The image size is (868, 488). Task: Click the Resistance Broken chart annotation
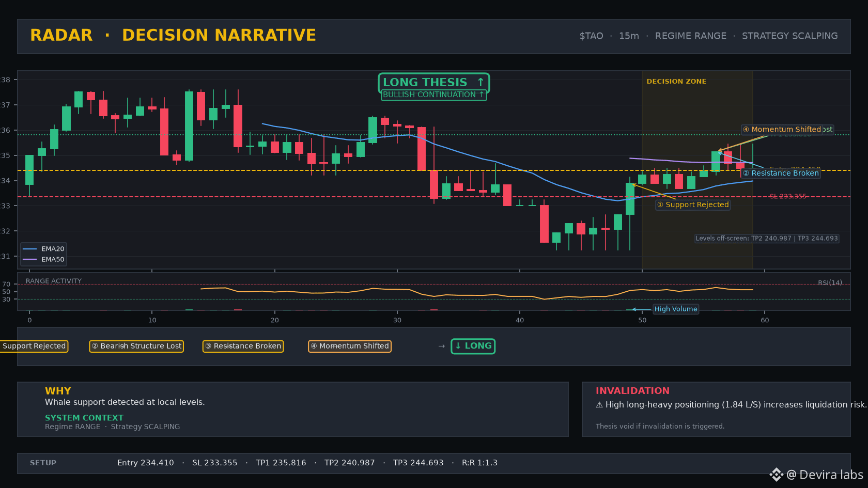pos(781,174)
